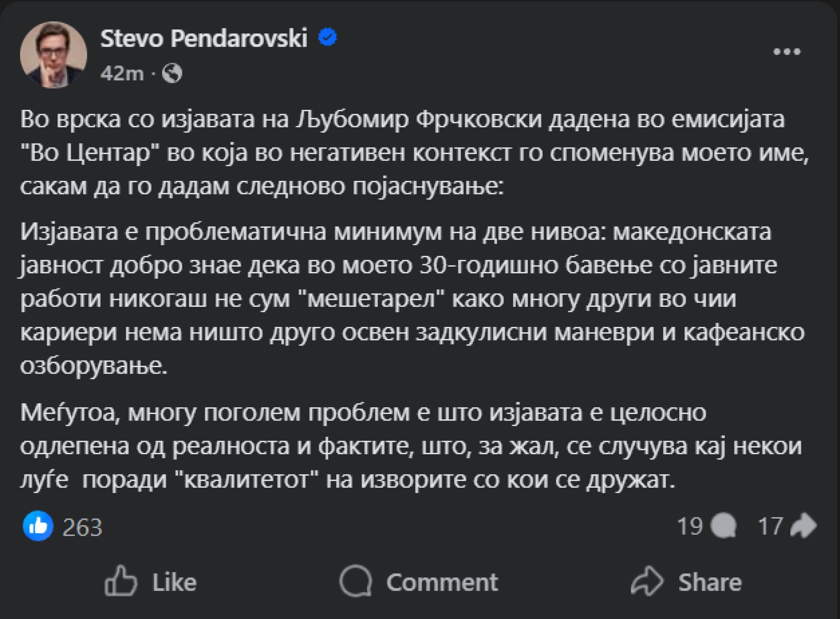Click the speech bubble icon of Comment

[355, 581]
